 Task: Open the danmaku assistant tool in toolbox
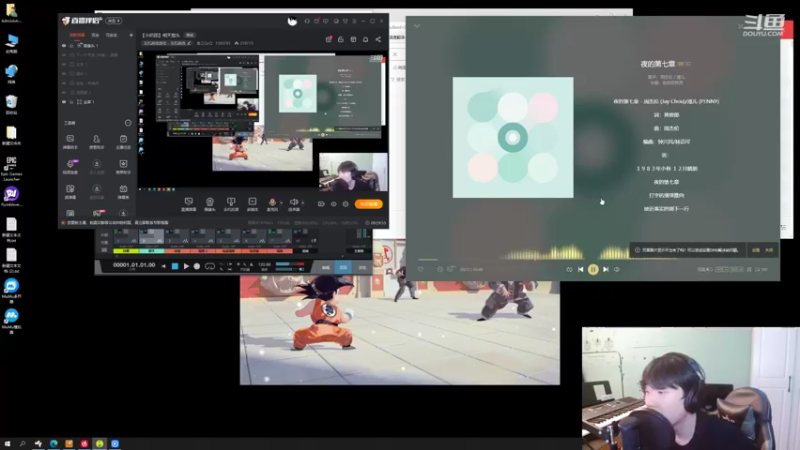click(x=70, y=142)
